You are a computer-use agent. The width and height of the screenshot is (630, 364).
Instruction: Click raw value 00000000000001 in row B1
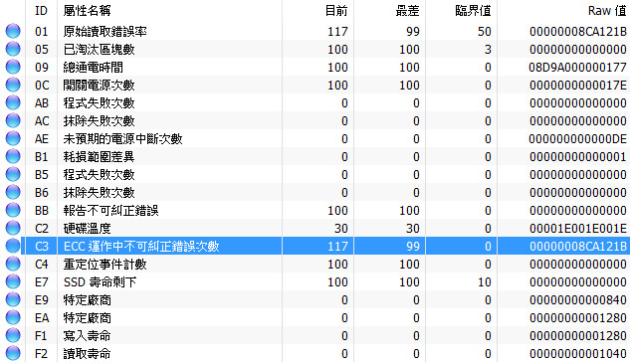578,156
